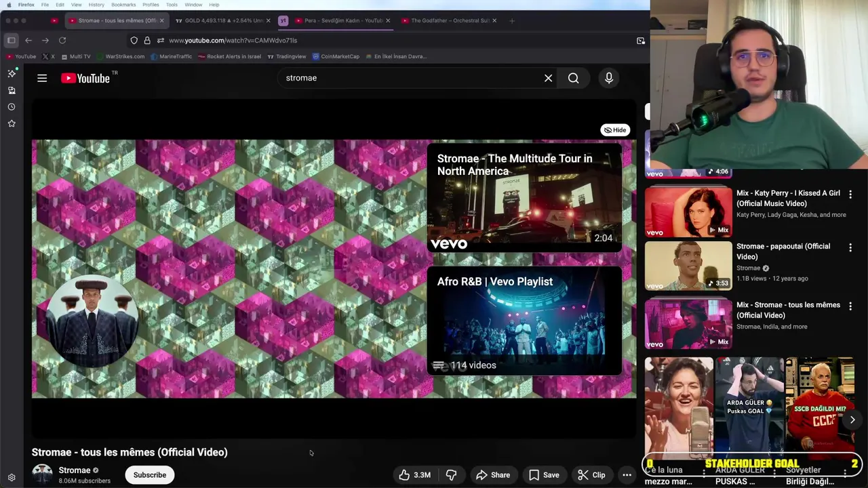This screenshot has width=868, height=488.
Task: Play the Multitude Tour in North America card
Action: coord(524,197)
